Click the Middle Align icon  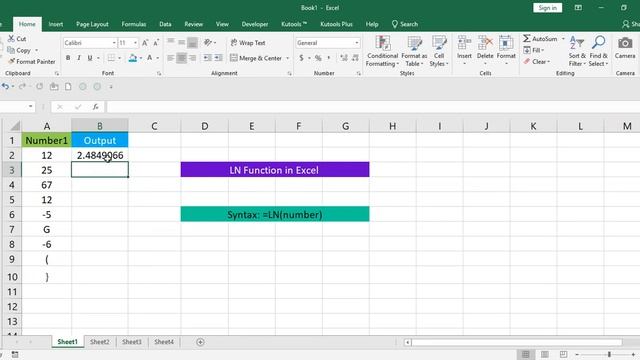(182, 42)
